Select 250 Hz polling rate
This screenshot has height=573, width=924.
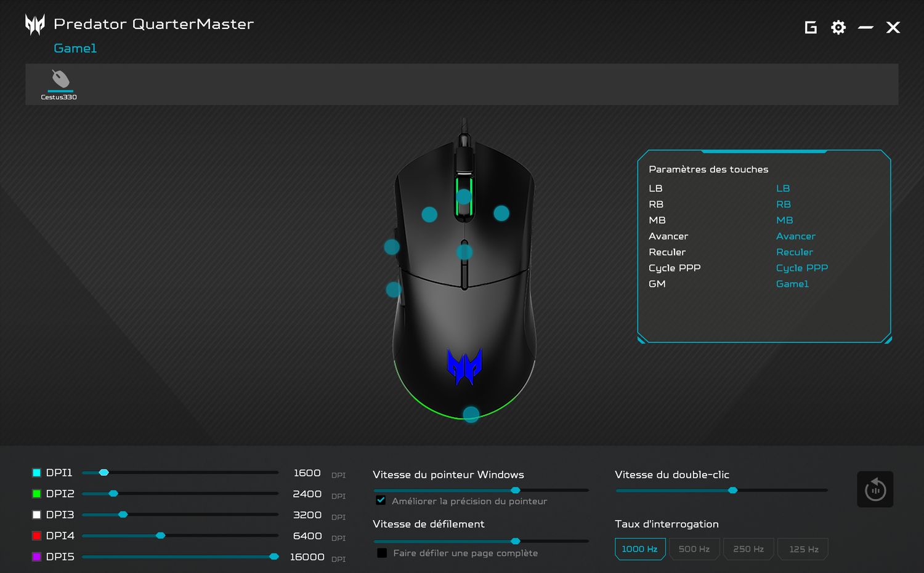click(748, 549)
